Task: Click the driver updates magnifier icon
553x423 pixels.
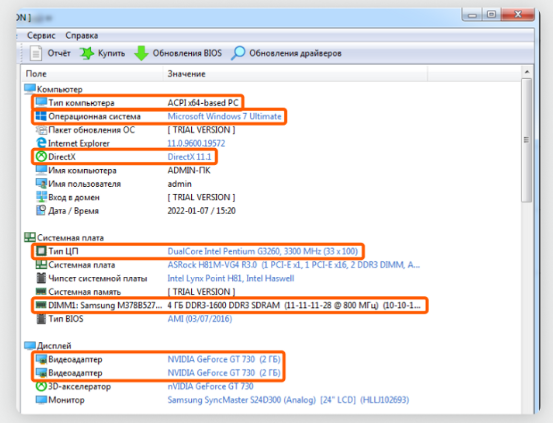Action: 238,53
